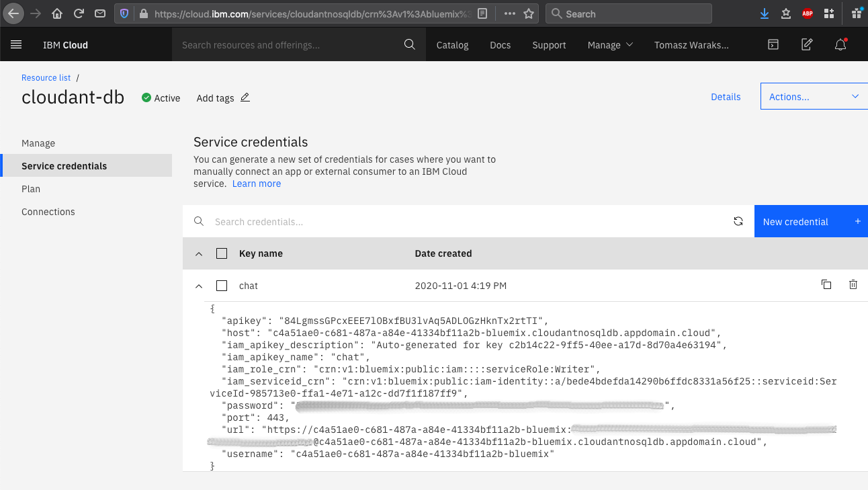Copy the chat credential to clipboard

(x=826, y=285)
